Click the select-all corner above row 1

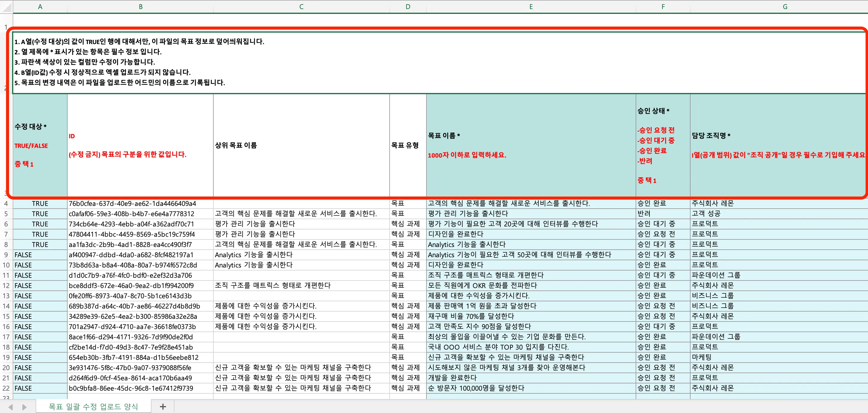pyautogui.click(x=6, y=7)
